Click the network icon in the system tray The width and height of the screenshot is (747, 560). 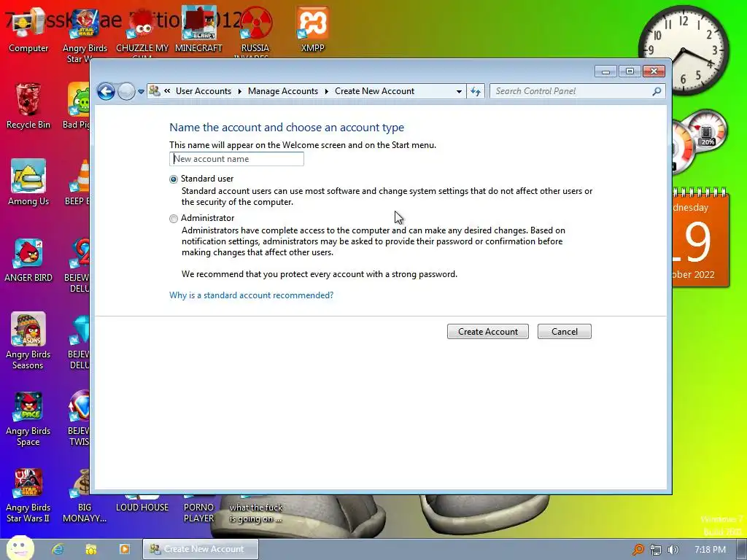[656, 550]
